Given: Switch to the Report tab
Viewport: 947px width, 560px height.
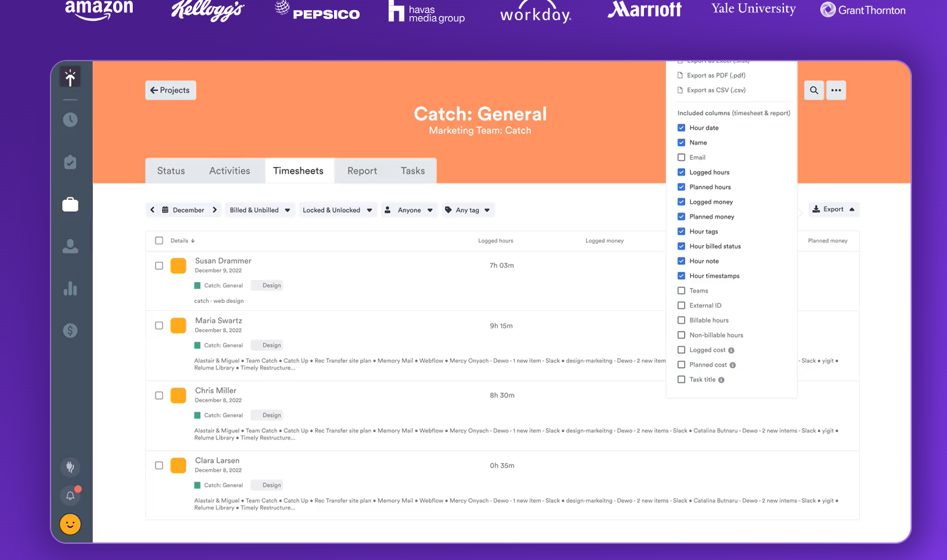Looking at the screenshot, I should click(x=362, y=171).
